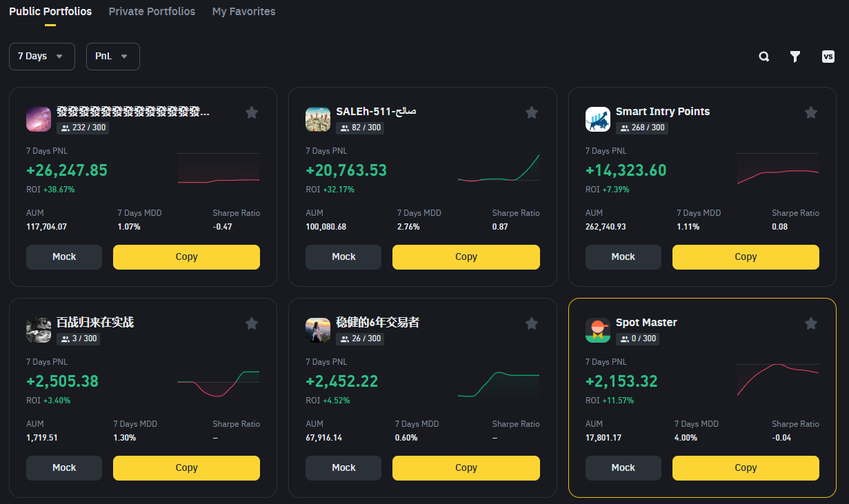The width and height of the screenshot is (849, 504).
Task: Click follower count badge on SALEh-511 card
Action: (x=359, y=128)
